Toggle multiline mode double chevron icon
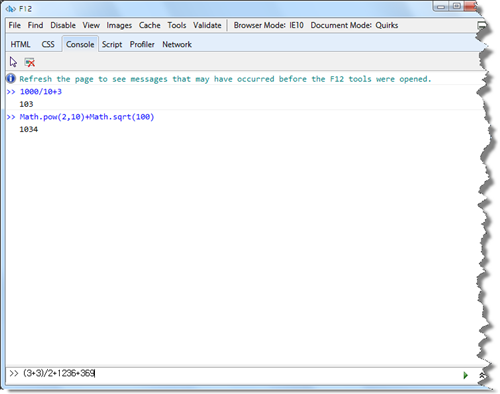Image resolution: width=500 pixels, height=394 pixels. pyautogui.click(x=481, y=375)
